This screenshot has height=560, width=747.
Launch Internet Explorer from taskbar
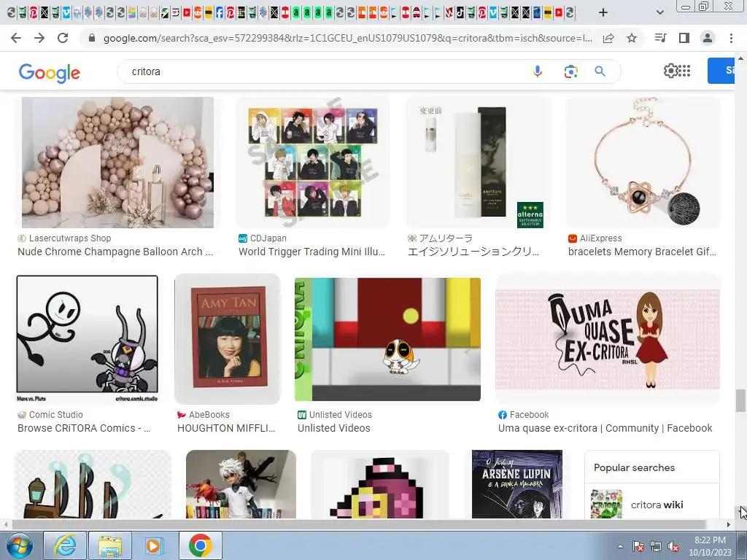[x=65, y=545]
